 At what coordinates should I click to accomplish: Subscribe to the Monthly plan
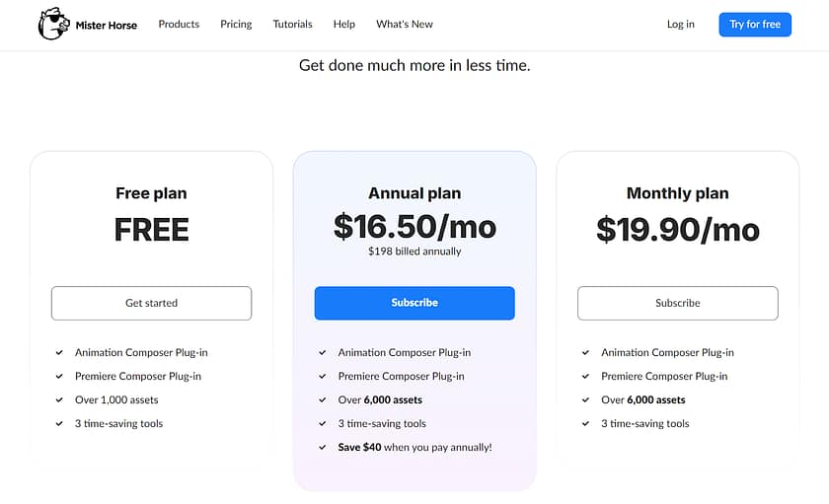click(678, 303)
